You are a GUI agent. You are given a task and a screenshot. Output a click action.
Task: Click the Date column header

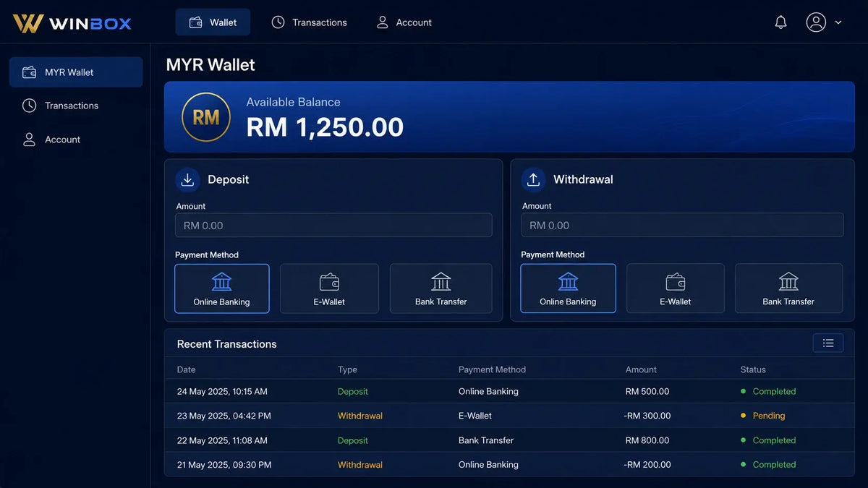(x=187, y=369)
